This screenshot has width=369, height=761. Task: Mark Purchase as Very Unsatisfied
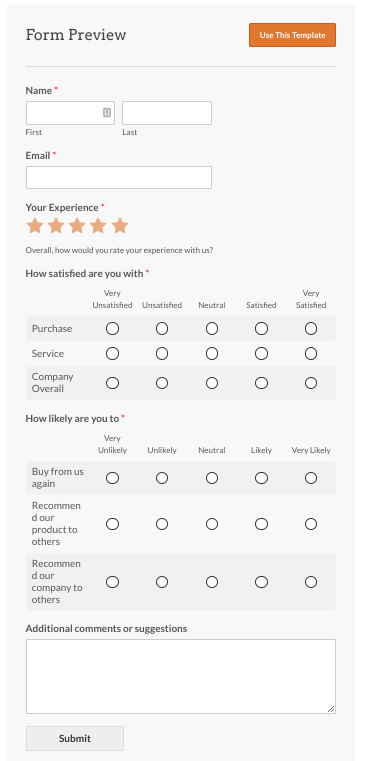click(112, 329)
